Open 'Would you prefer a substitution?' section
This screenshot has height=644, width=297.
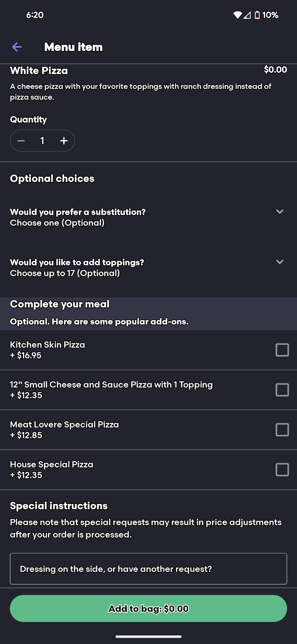78,217
